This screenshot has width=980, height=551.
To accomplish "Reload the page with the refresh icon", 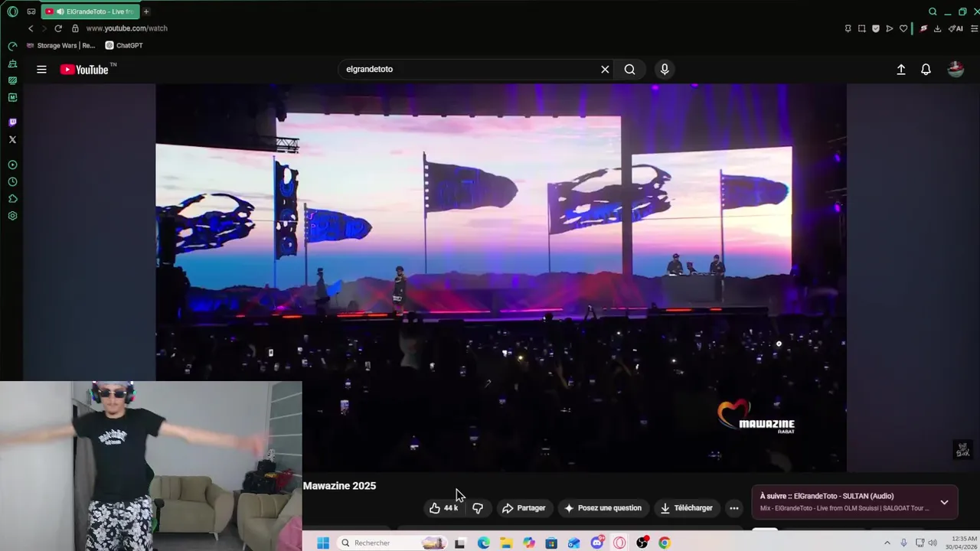I will tap(58, 28).
